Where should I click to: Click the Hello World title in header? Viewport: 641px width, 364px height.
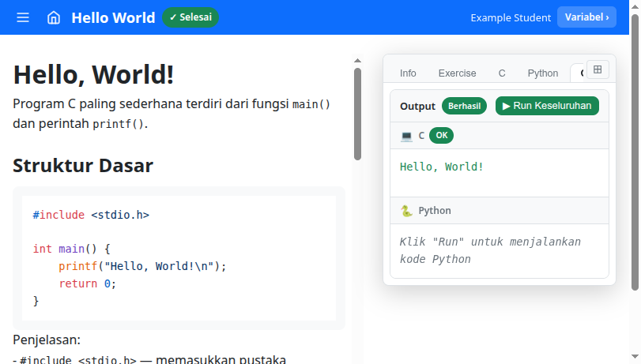point(113,17)
